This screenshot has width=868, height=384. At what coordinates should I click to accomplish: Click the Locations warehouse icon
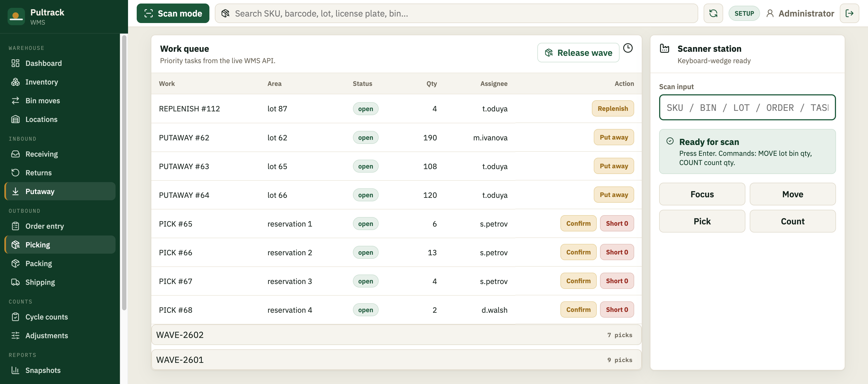pyautogui.click(x=15, y=119)
